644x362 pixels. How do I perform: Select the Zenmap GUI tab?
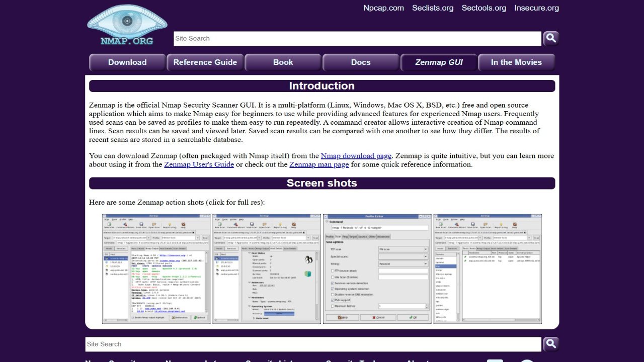point(439,62)
